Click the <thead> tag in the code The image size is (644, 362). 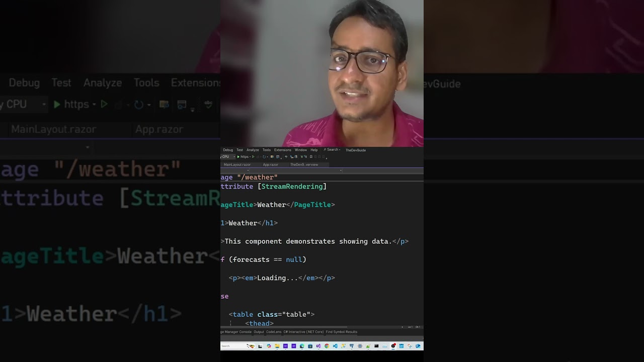click(259, 323)
